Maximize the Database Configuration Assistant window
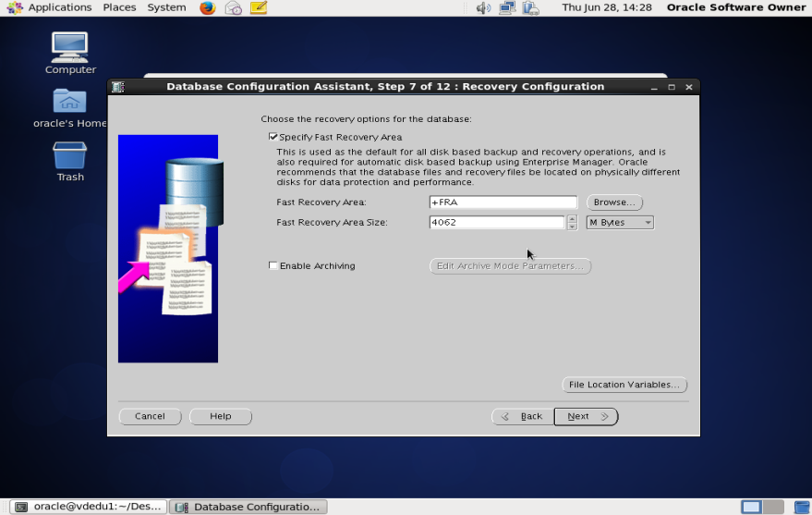812x515 pixels. 672,87
